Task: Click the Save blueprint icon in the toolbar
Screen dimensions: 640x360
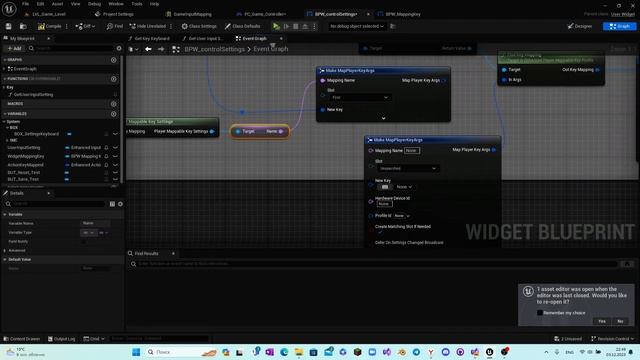Action: (9, 26)
